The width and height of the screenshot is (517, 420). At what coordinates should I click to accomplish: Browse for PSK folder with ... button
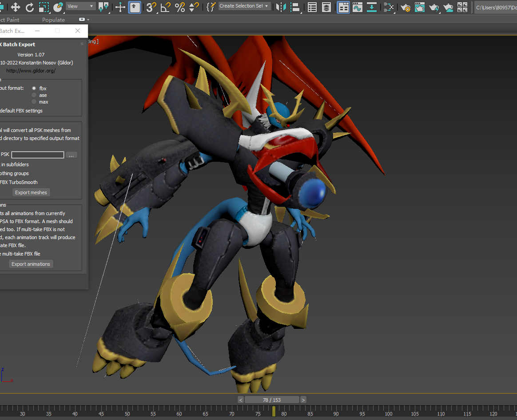click(x=71, y=155)
